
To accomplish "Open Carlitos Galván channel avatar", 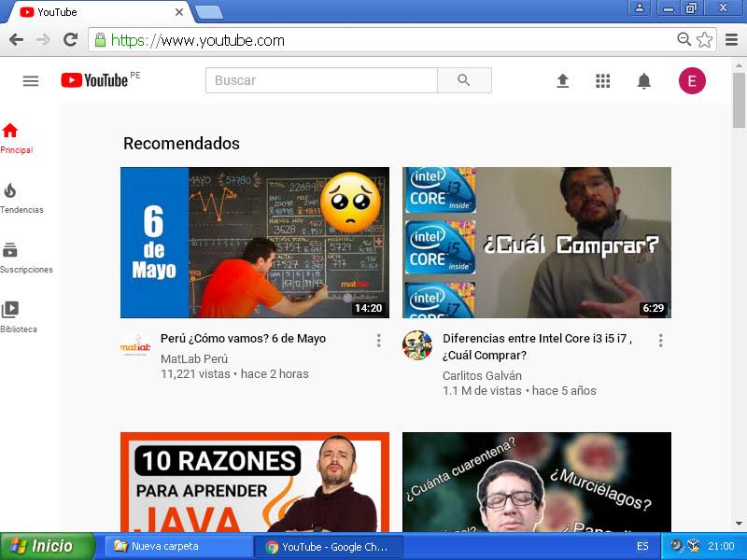I will [x=417, y=345].
